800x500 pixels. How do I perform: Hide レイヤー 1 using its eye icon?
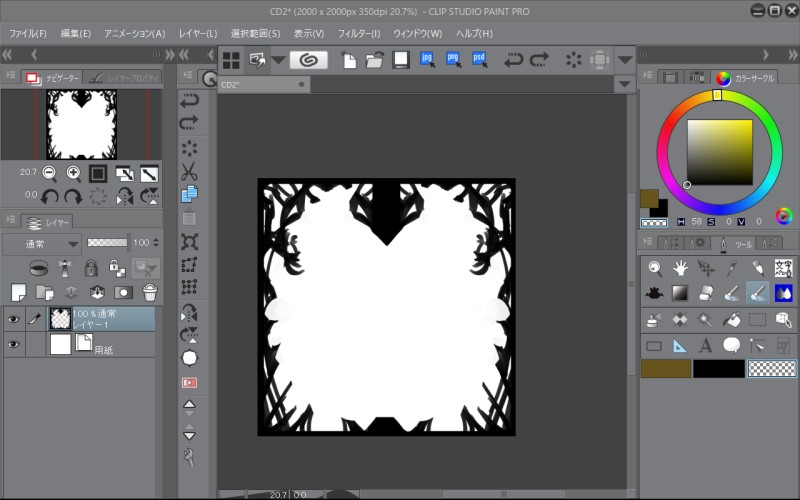coord(13,319)
